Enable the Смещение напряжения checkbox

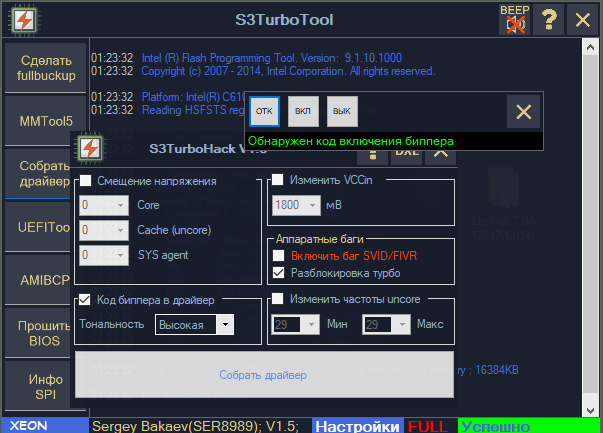(x=86, y=181)
